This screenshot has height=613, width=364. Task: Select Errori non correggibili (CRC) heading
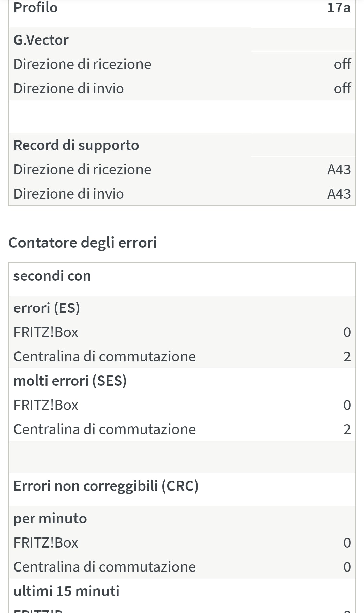click(106, 486)
